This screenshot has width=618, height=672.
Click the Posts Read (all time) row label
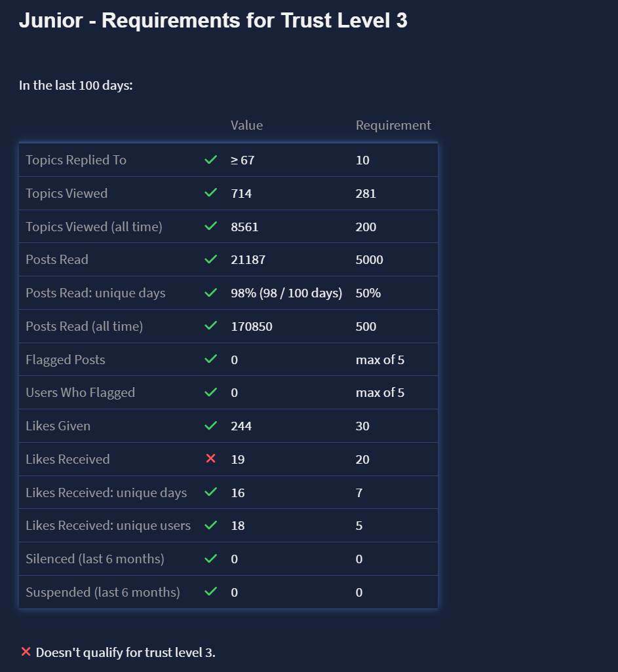[x=84, y=326]
